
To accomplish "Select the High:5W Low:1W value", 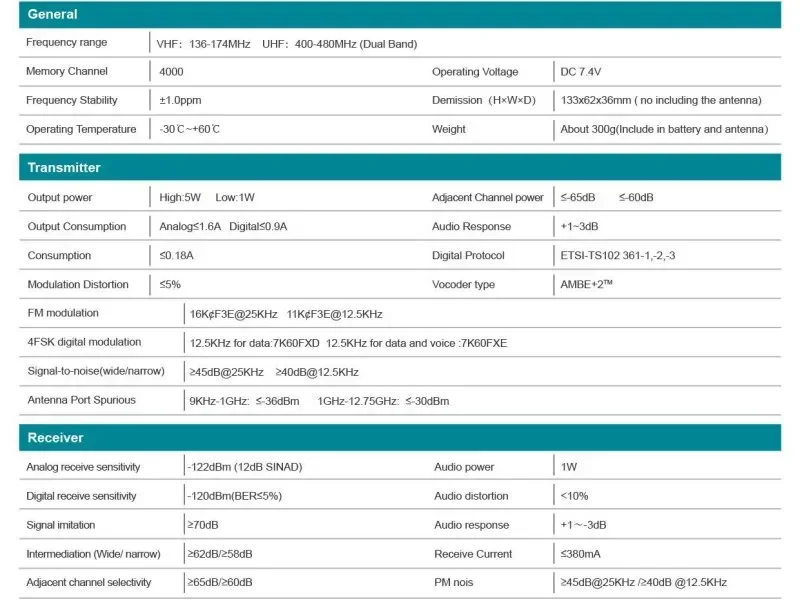I will point(207,197).
